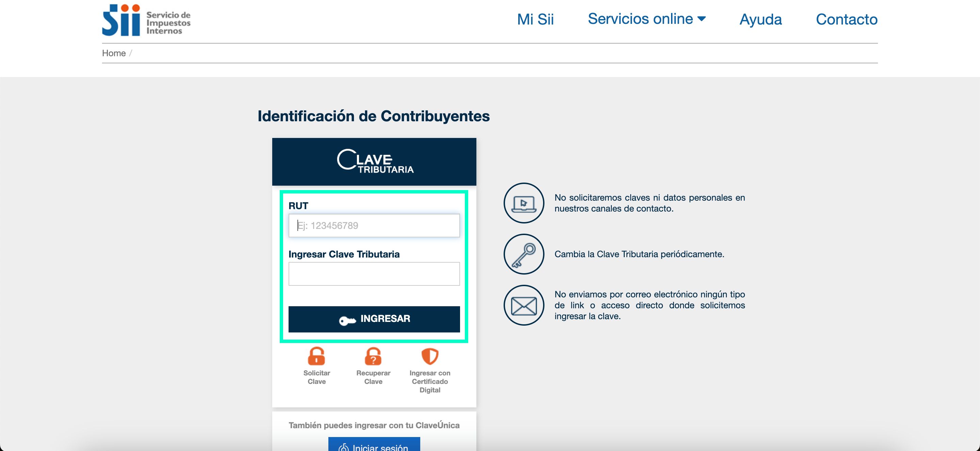Click 'También puedes ingresar con tu ClaveÚnica' text
This screenshot has width=980, height=451.
pyautogui.click(x=374, y=425)
